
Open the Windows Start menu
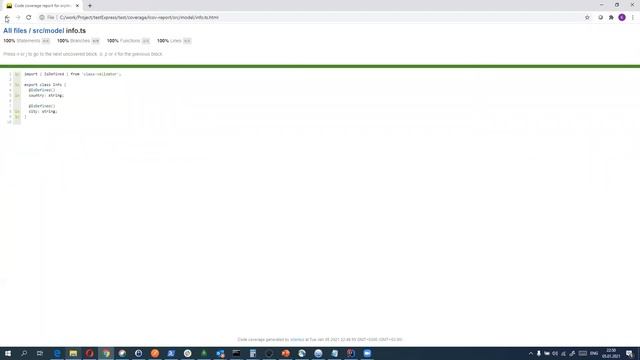[8, 353]
